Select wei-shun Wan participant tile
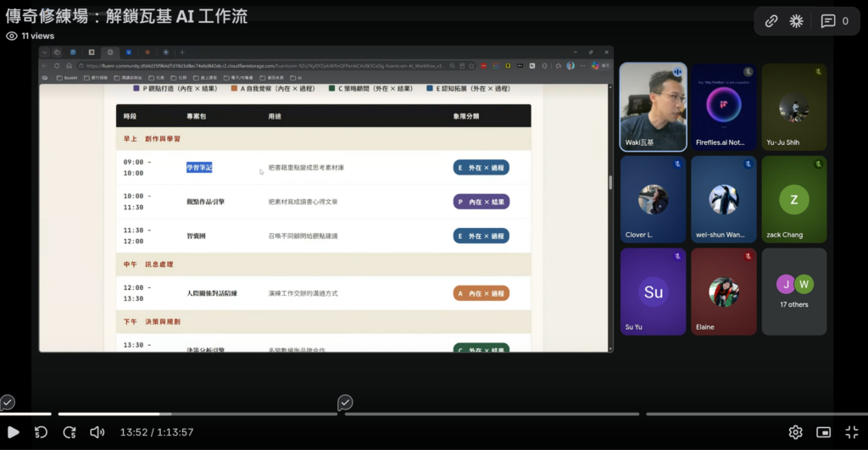Screen dimensions: 868x450 pyautogui.click(x=724, y=199)
